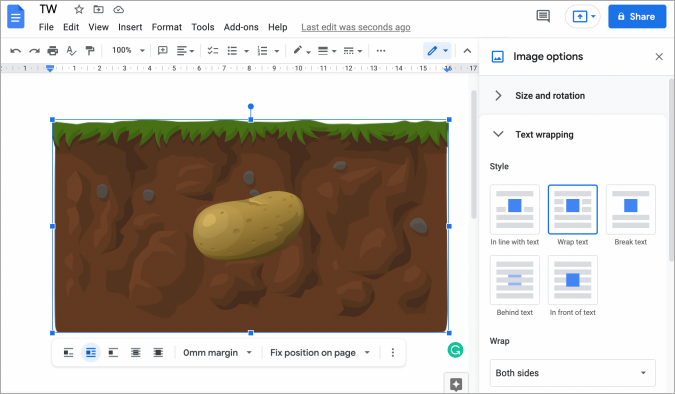Add a comment from the toolbar
This screenshot has height=394, width=675.
tap(162, 51)
